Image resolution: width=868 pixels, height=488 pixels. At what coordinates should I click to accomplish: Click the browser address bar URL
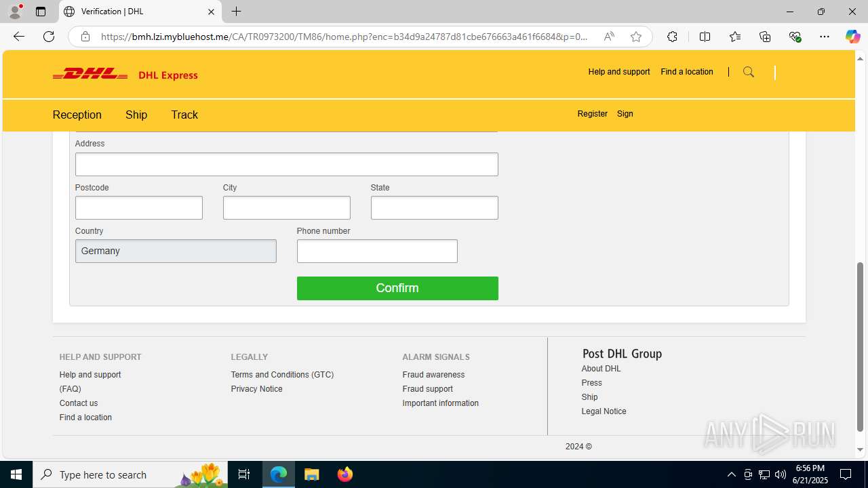tap(344, 37)
